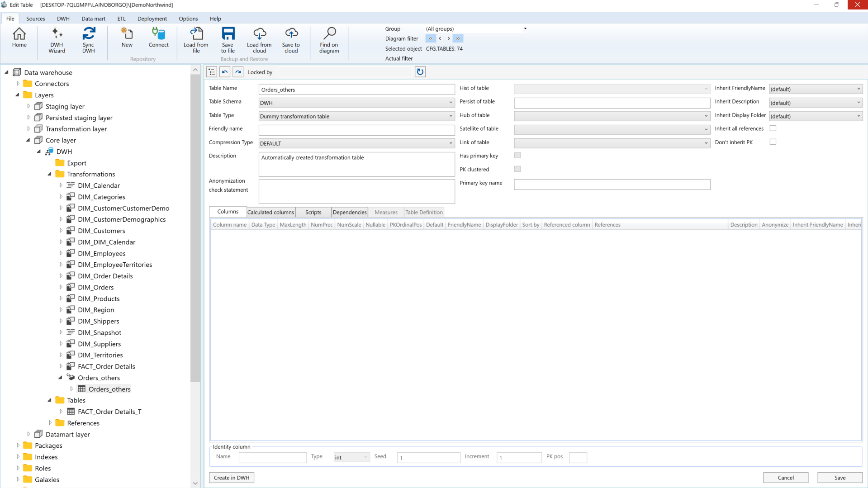Image resolution: width=868 pixels, height=488 pixels.
Task: Click the Orders_others table grid icon
Action: [81, 389]
